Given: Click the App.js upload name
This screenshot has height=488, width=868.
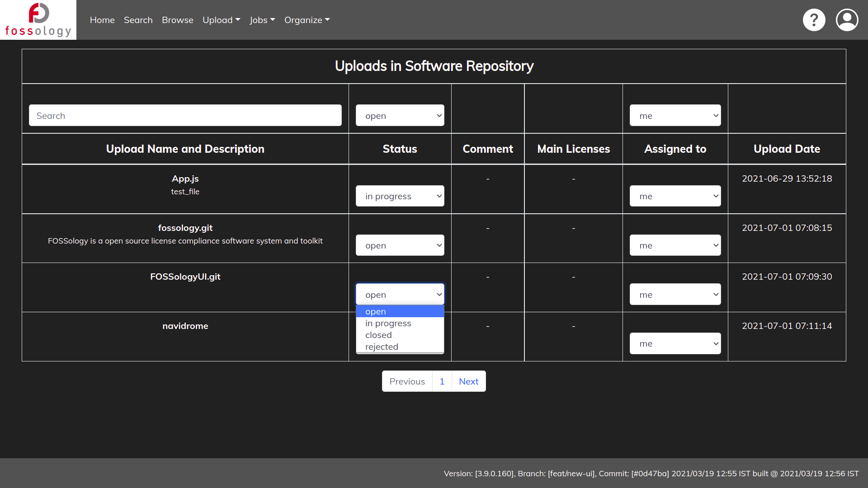Looking at the screenshot, I should pos(185,178).
